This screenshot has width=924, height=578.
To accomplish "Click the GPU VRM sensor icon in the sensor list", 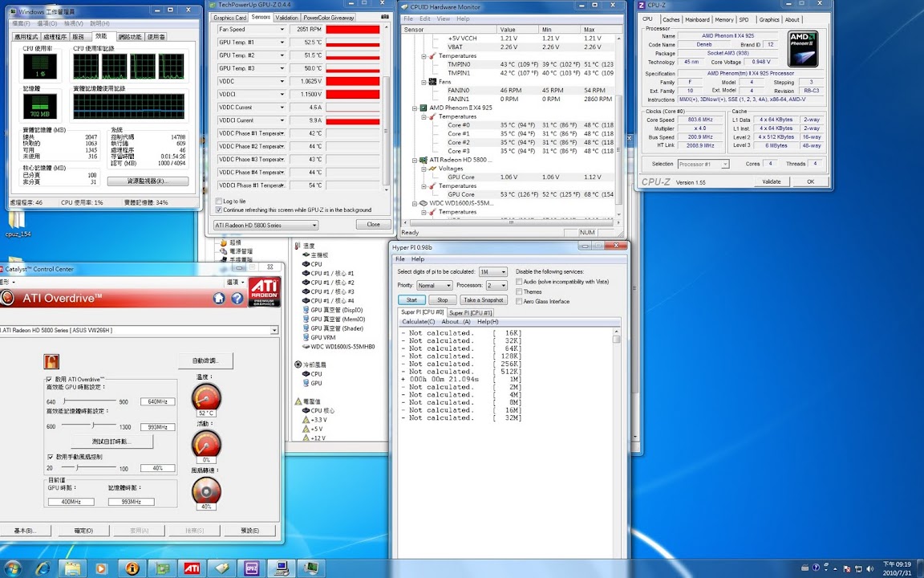I will (x=306, y=337).
